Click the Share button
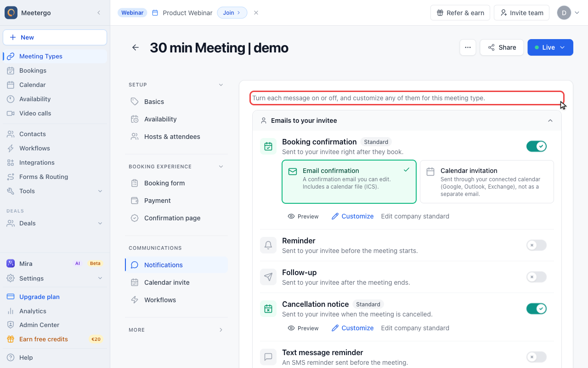The image size is (588, 368). click(x=502, y=47)
